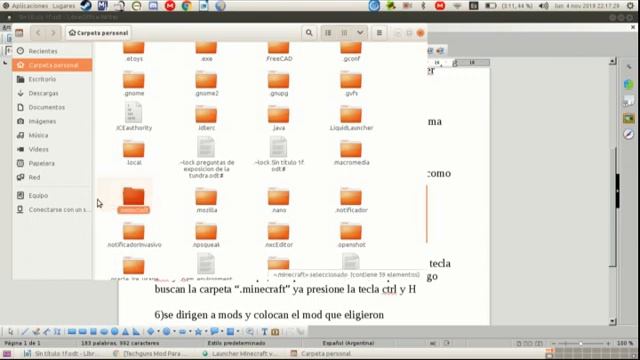Launch Steam from the top panel
This screenshot has height=360, width=640.
point(86,6)
